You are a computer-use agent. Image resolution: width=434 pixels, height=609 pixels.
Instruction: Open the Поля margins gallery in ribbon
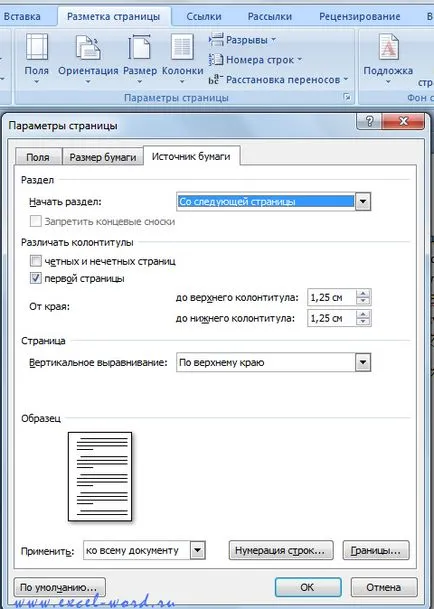coord(37,58)
